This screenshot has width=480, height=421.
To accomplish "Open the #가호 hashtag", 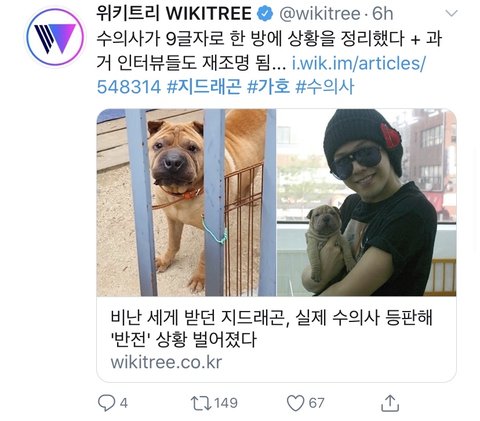I will pos(268,87).
